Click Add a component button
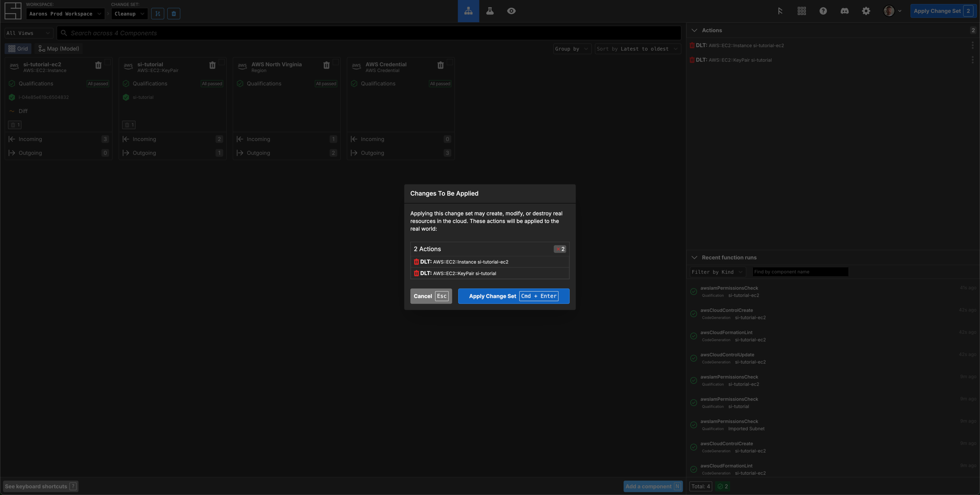This screenshot has height=495, width=980. pyautogui.click(x=653, y=486)
